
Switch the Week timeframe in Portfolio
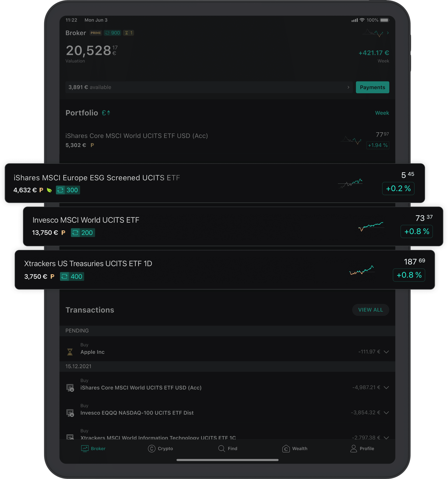[382, 113]
